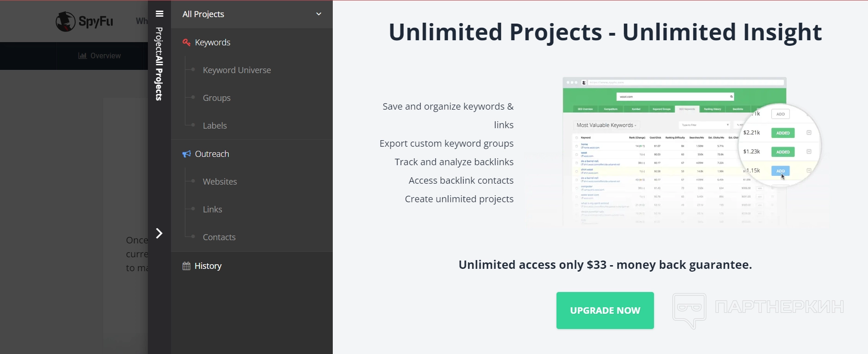Click the Outreach megaphone icon
This screenshot has width=868, height=354.
tap(186, 154)
